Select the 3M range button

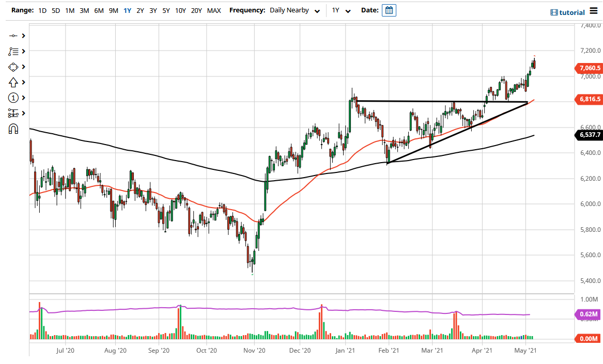[84, 10]
